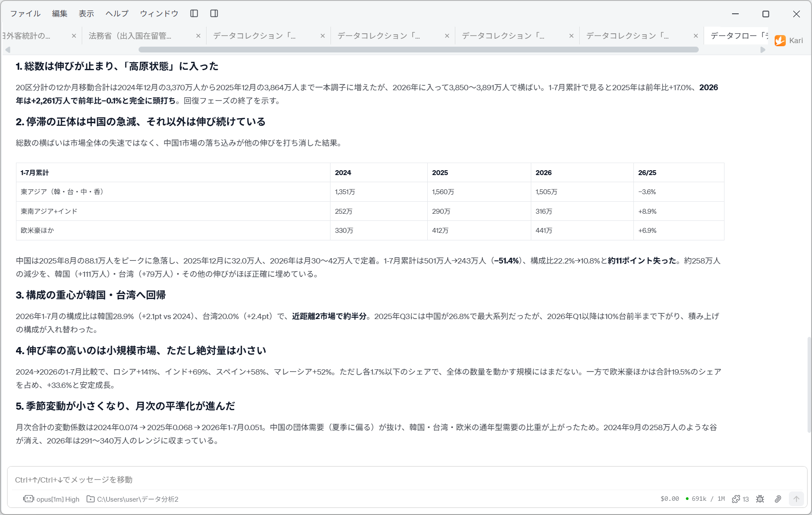Select the データフロー tab
The image size is (812, 515).
point(736,36)
